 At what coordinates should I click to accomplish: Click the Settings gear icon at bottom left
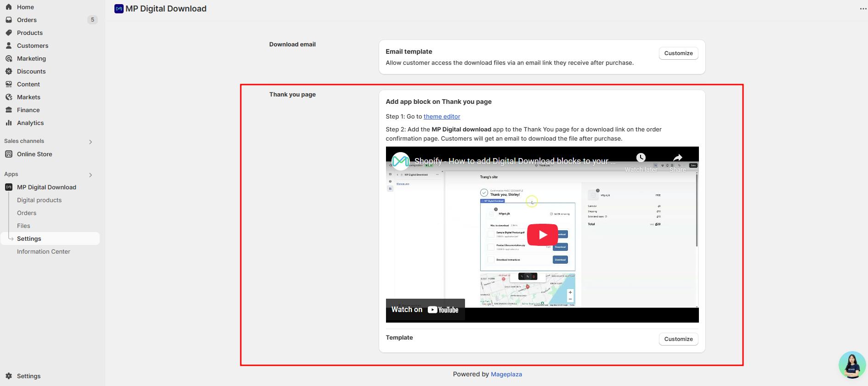pos(9,376)
